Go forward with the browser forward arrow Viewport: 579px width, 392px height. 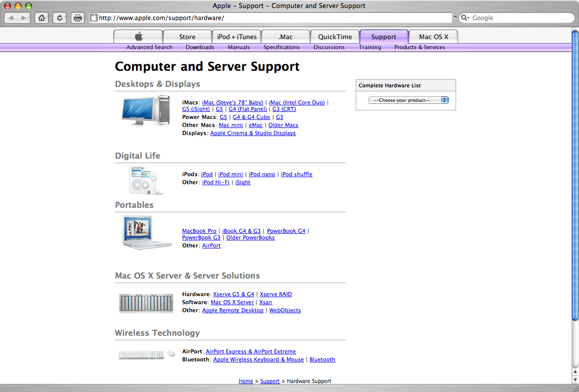point(24,18)
